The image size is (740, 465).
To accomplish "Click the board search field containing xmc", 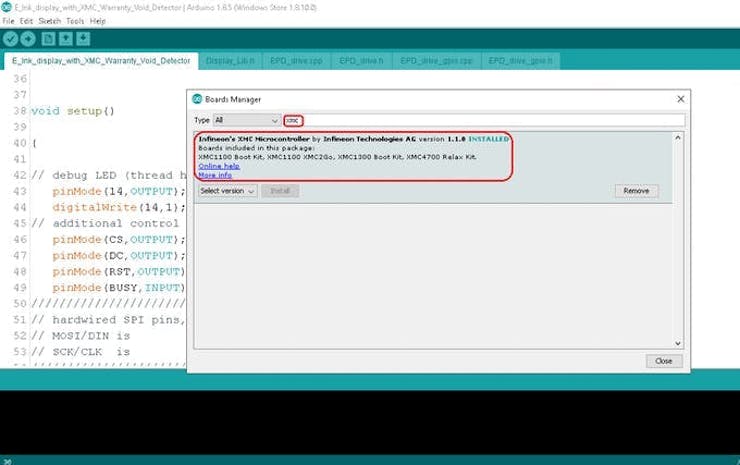I will [x=484, y=120].
